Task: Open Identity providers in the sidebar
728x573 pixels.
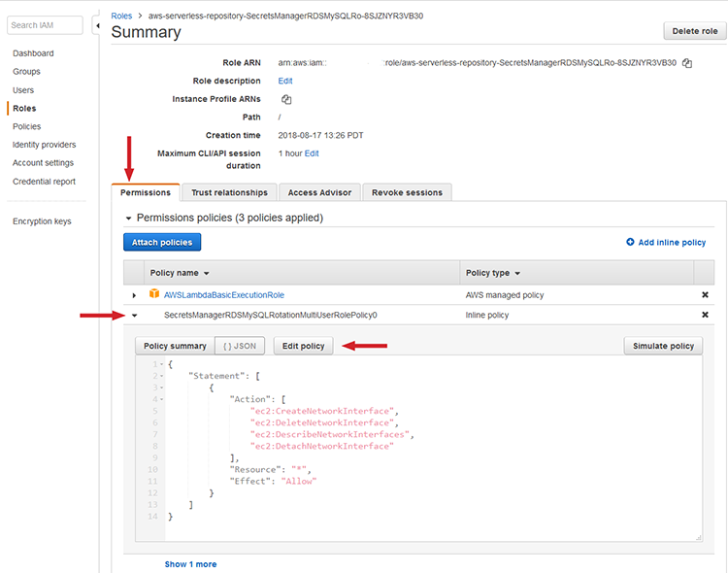Action: [44, 145]
